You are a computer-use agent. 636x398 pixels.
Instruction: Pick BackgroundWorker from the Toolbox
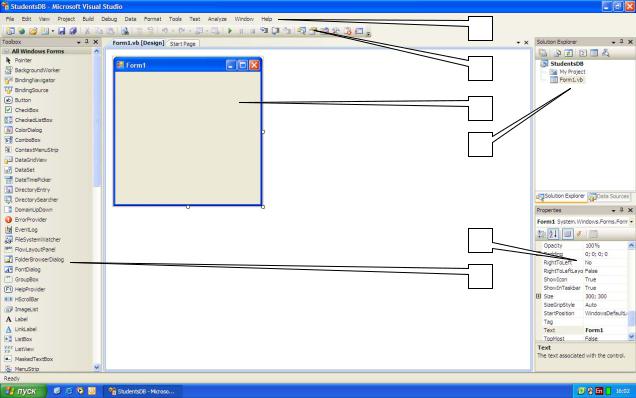click(x=37, y=70)
